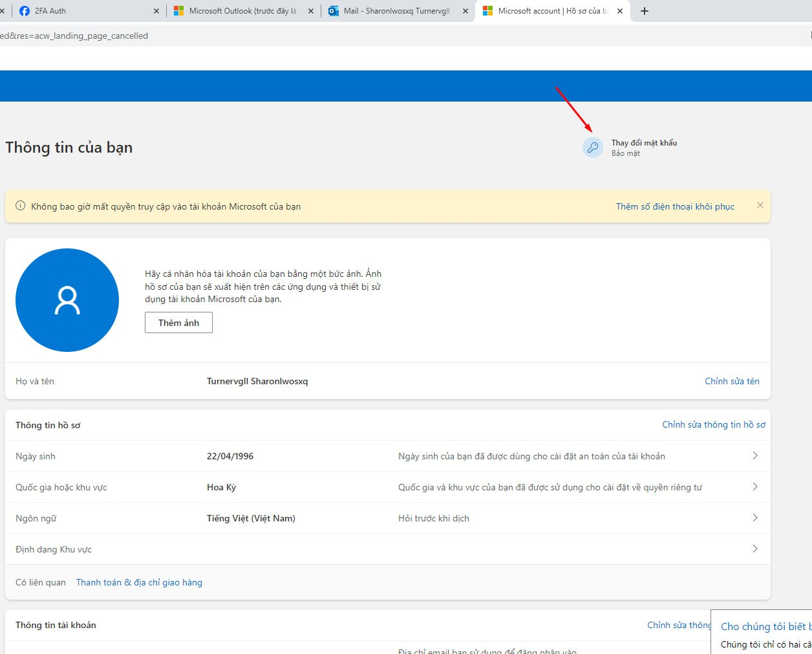The width and height of the screenshot is (812, 654).
Task: Click the envelope favicon on the Mail tab
Action: (334, 10)
